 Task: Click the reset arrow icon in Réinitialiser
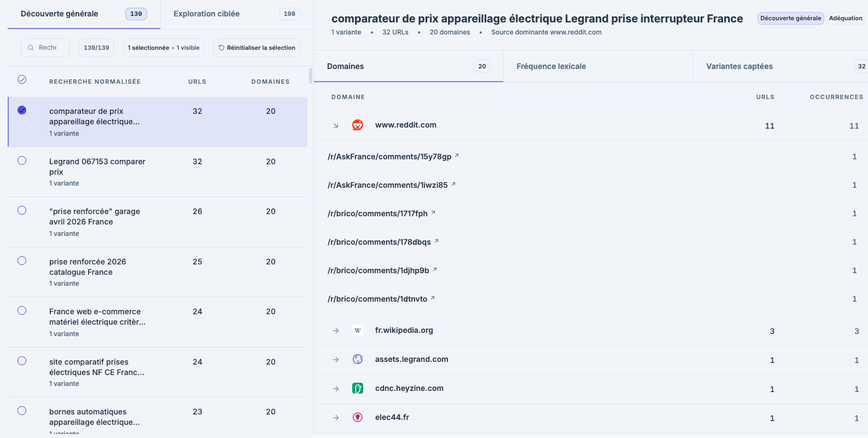click(x=222, y=48)
